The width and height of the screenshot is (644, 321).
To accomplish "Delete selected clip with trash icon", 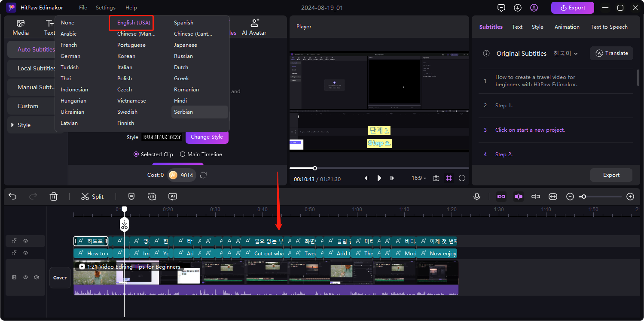I will 54,197.
